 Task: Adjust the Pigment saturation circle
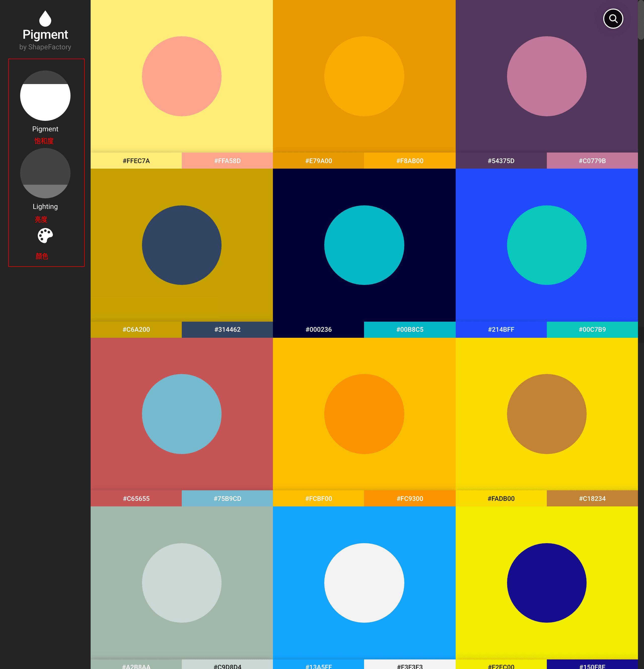click(45, 96)
